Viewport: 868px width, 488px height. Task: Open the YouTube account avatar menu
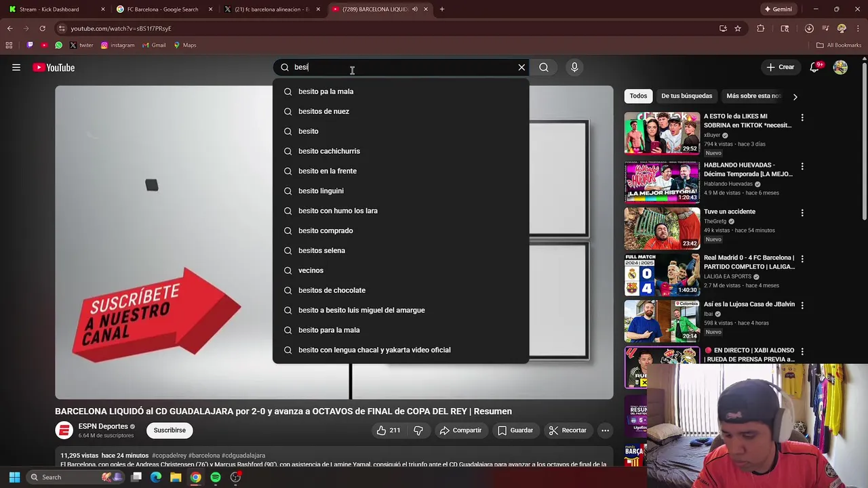point(840,67)
